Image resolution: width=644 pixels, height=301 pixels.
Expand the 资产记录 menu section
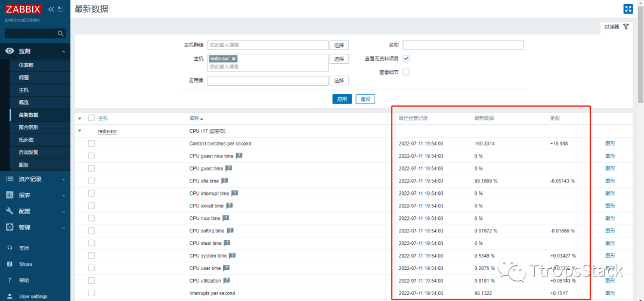pyautogui.click(x=63, y=179)
